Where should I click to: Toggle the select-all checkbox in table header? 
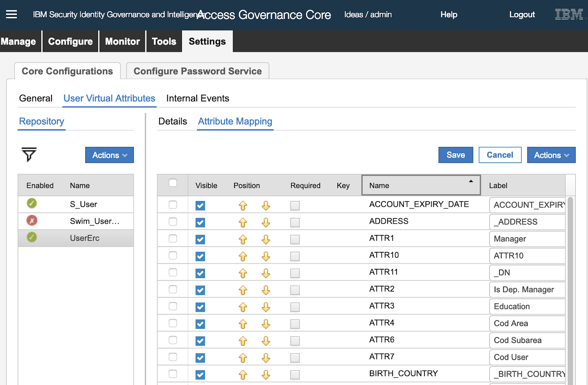173,183
